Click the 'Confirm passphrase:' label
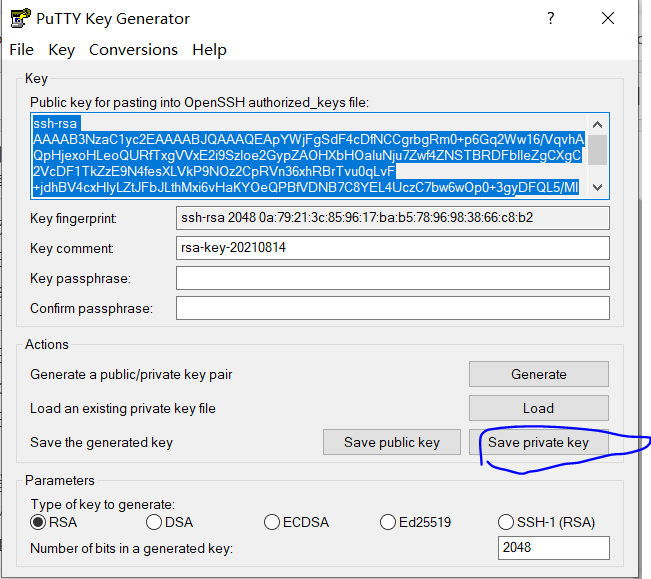Screen dimensions: 651x579 click(91, 308)
